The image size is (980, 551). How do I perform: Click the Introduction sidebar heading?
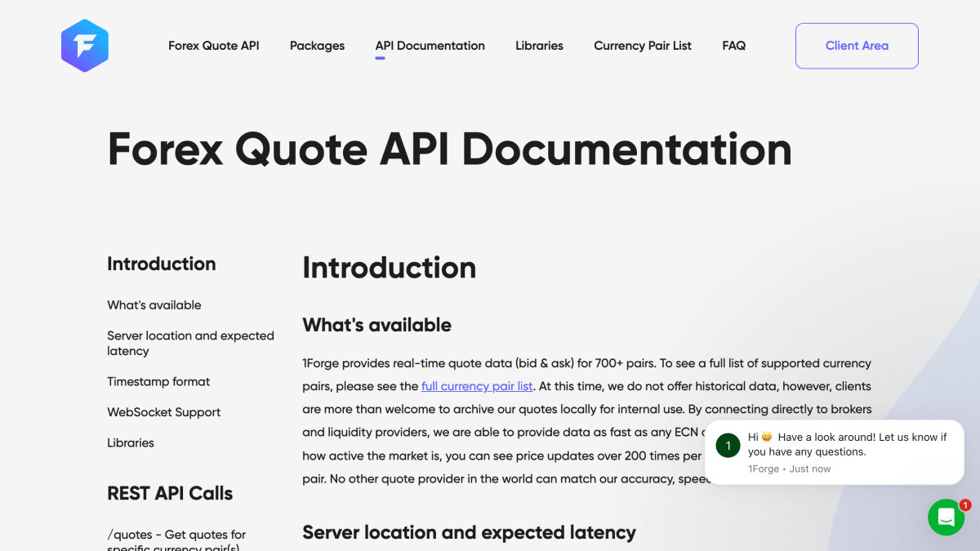[x=162, y=264]
